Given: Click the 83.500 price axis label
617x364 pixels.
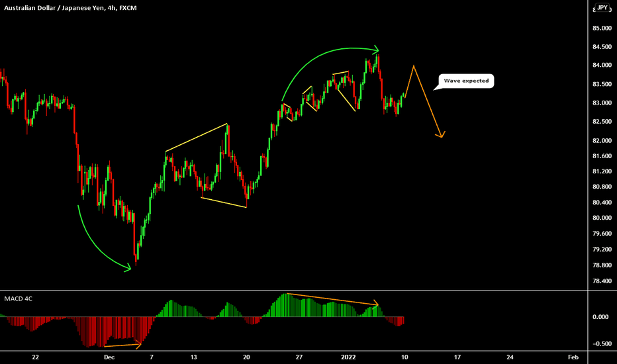Looking at the screenshot, I should click(602, 84).
